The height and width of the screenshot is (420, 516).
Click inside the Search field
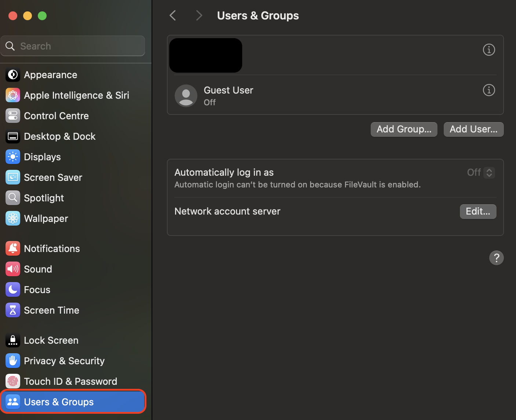[73, 46]
